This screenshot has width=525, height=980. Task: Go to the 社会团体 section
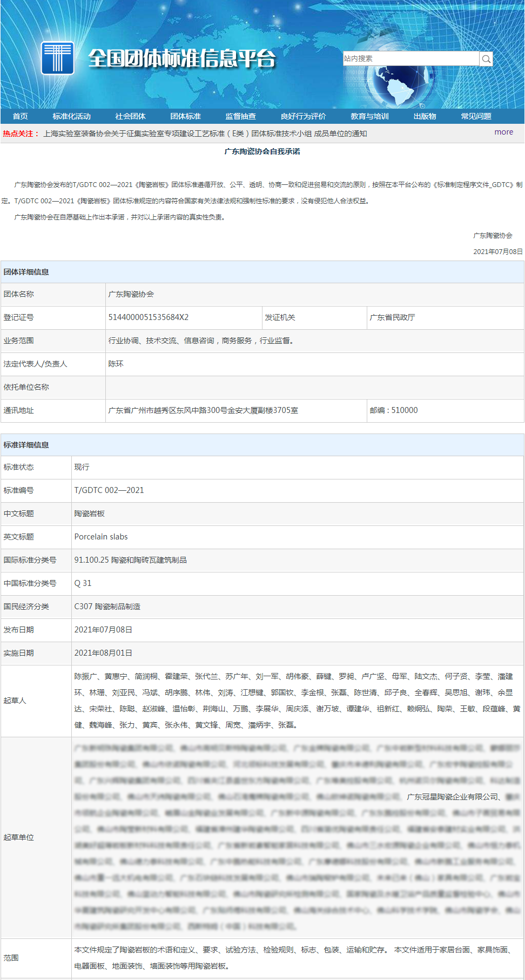[x=130, y=116]
